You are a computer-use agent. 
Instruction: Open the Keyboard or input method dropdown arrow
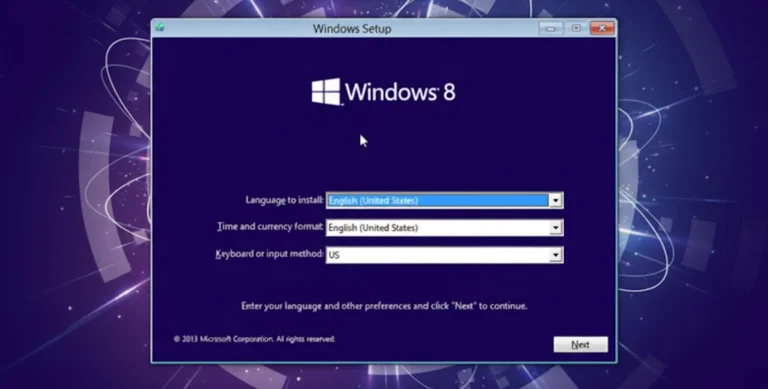pos(555,255)
